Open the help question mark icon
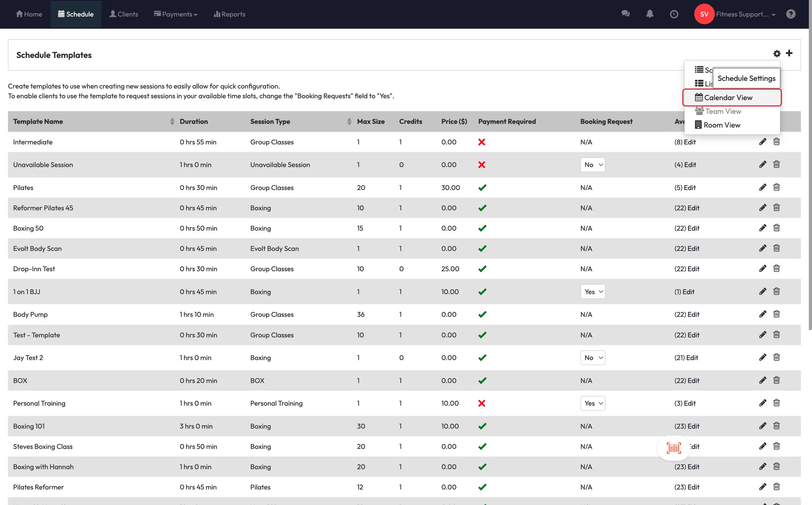Image resolution: width=812 pixels, height=505 pixels. tap(791, 14)
